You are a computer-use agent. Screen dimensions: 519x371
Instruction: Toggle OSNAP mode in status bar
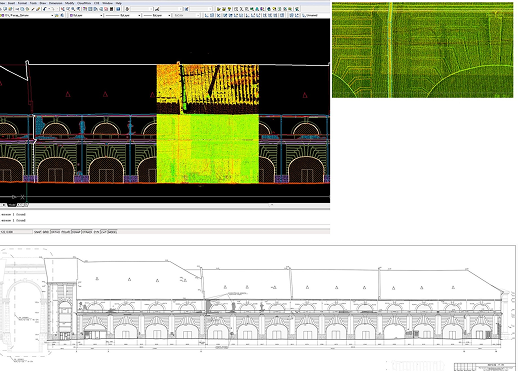(x=76, y=232)
